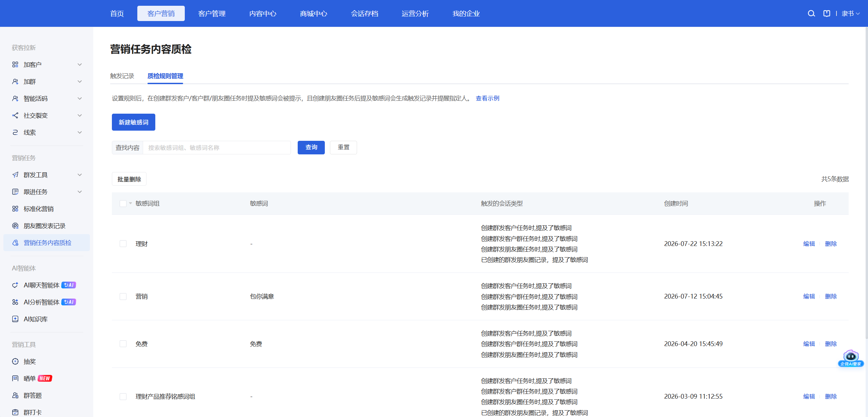This screenshot has width=868, height=417.
Task: Expand the 跟进任务 menu chevron
Action: (80, 192)
